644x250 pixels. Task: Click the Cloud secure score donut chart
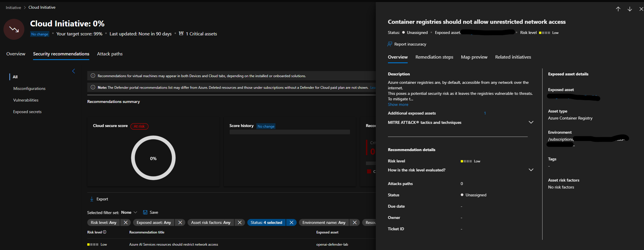[153, 158]
